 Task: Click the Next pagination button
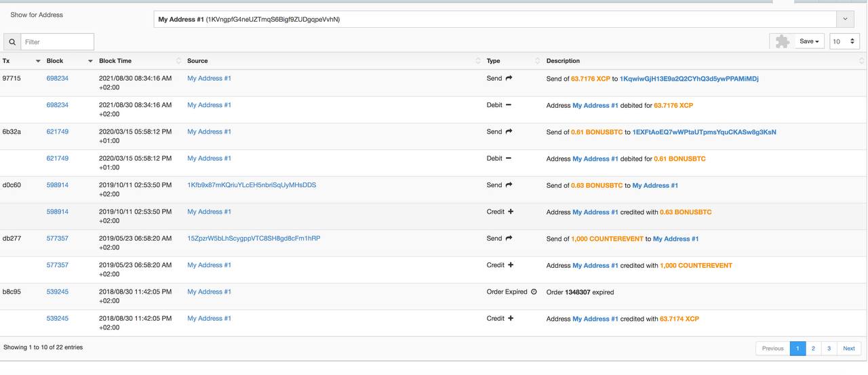tap(849, 349)
